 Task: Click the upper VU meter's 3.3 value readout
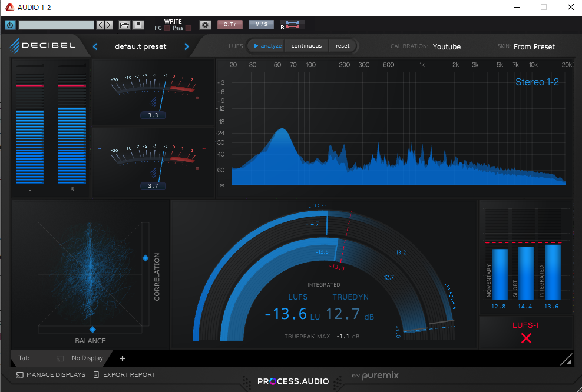[x=153, y=115]
